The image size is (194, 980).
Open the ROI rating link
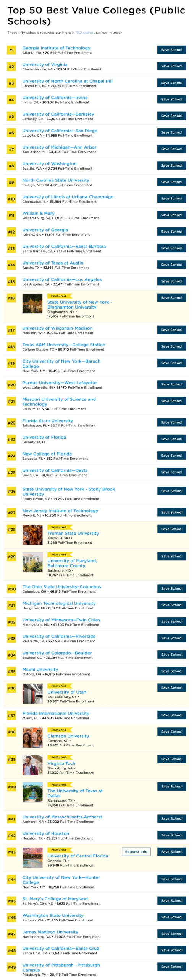84,33
